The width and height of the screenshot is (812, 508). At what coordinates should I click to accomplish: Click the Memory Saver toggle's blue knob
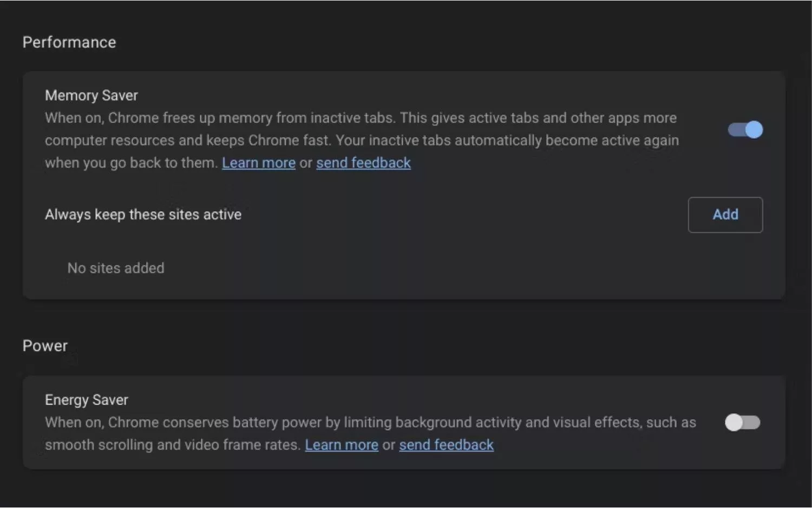(x=754, y=130)
